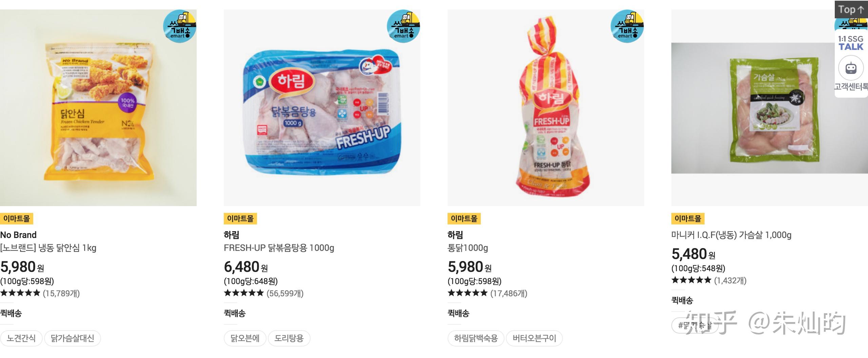Image resolution: width=868 pixels, height=358 pixels.
Task: Open the customer center chatbot robot icon
Action: click(851, 68)
